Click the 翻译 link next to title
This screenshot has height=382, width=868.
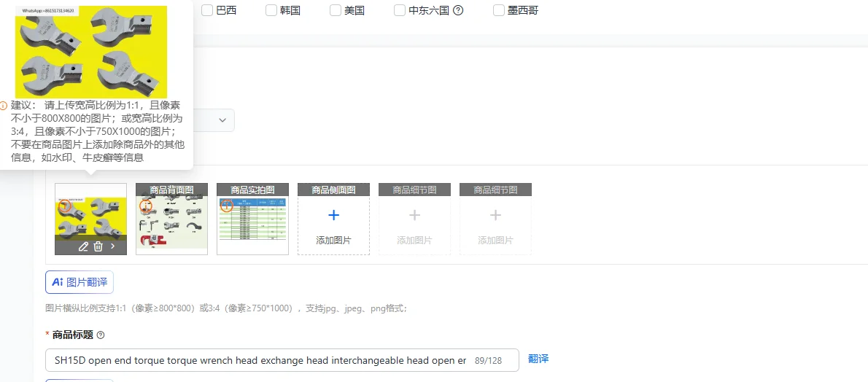pyautogui.click(x=538, y=359)
